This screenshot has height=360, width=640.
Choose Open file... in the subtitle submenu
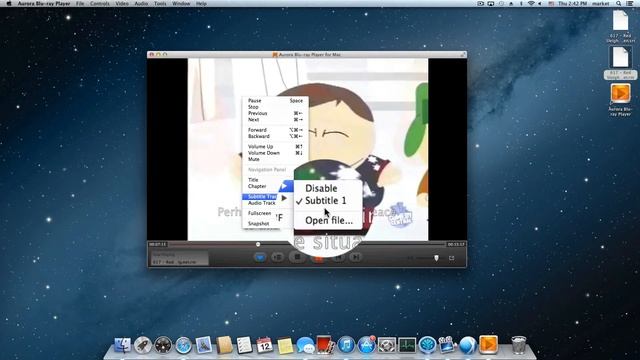click(329, 220)
